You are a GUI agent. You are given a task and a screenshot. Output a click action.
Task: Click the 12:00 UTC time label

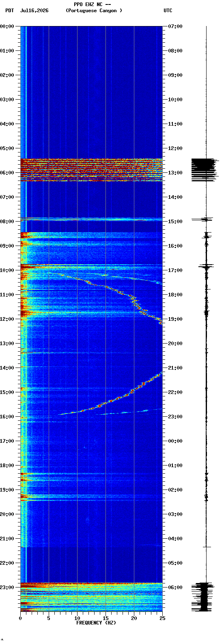[175, 148]
